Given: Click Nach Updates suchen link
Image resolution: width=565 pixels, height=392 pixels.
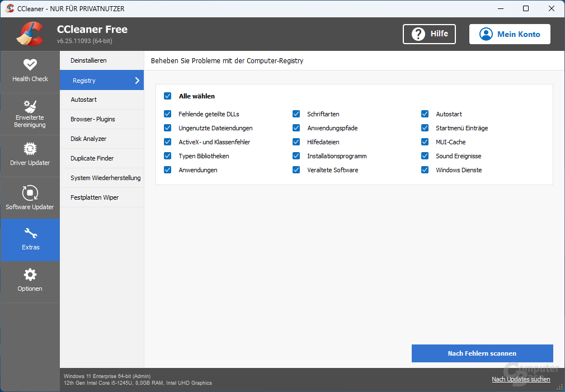Looking at the screenshot, I should click(x=521, y=379).
